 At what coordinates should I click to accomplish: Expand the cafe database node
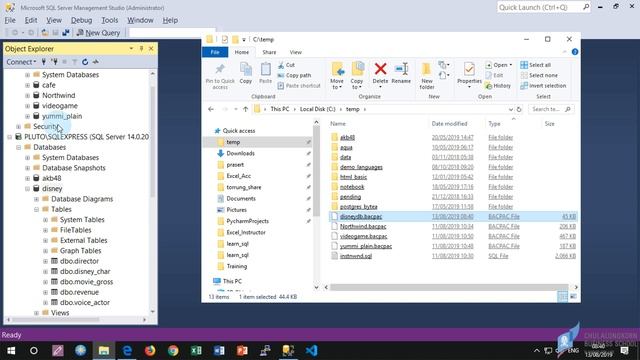click(27, 85)
